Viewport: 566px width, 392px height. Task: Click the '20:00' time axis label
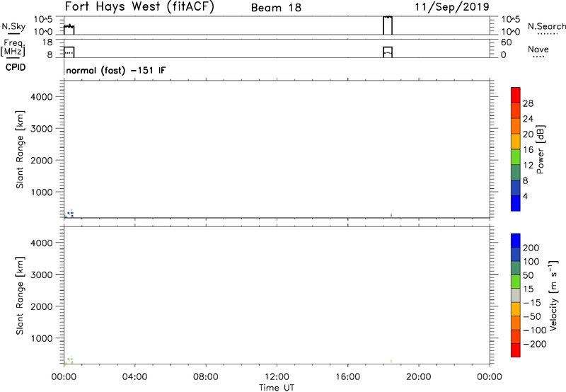pos(419,377)
